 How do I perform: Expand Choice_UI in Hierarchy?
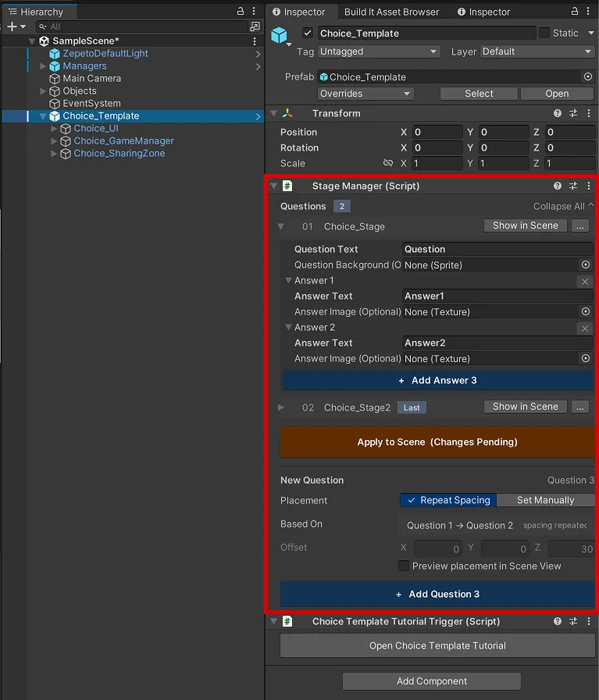point(54,129)
